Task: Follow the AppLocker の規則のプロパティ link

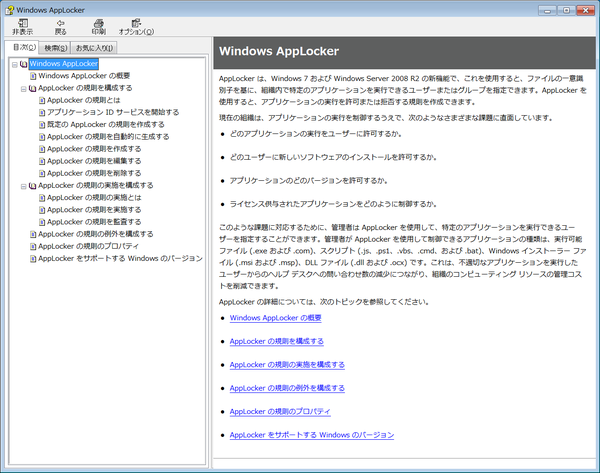Action: pyautogui.click(x=280, y=412)
